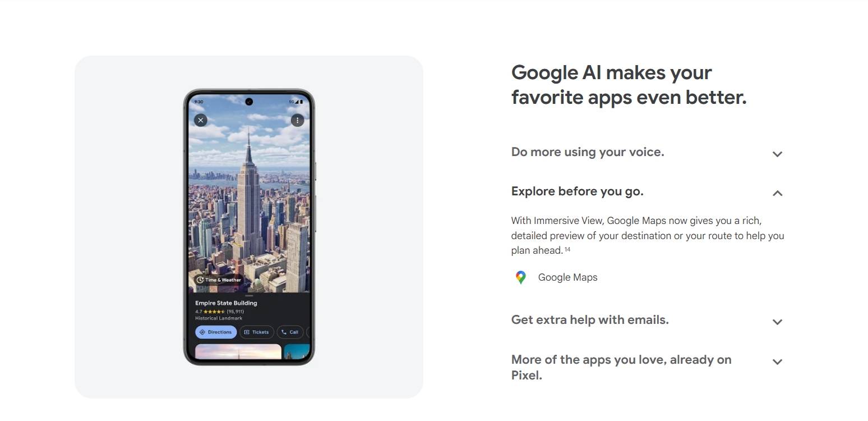Click footnote 14 superscript link
This screenshot has height=421, width=868.
567,249
